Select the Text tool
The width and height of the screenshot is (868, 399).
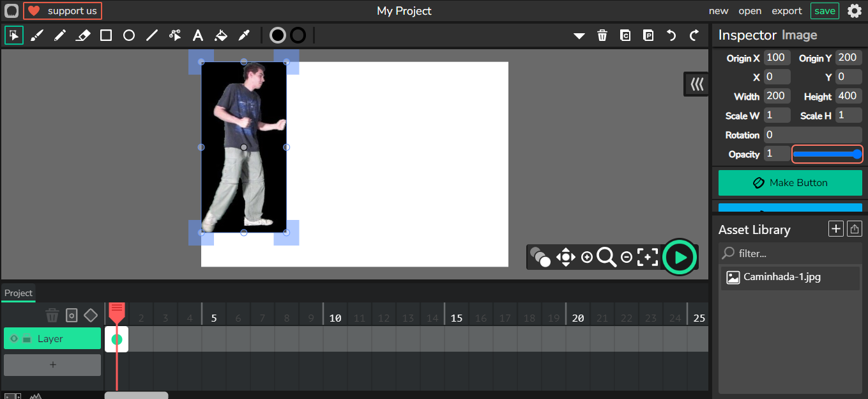tap(198, 35)
